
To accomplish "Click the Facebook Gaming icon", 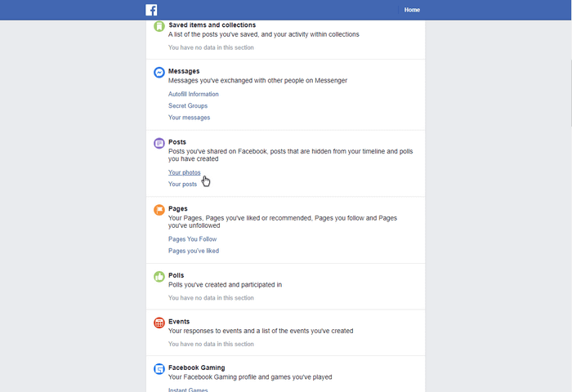I will (159, 369).
